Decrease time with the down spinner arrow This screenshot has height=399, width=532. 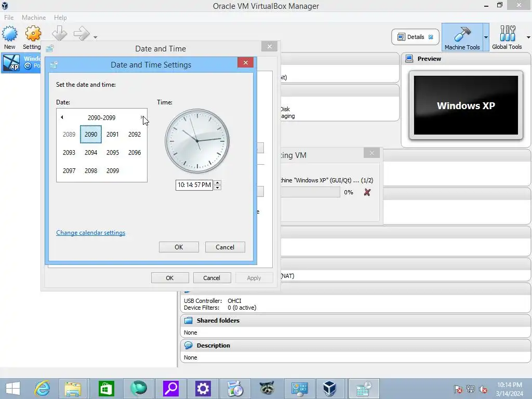(x=218, y=188)
